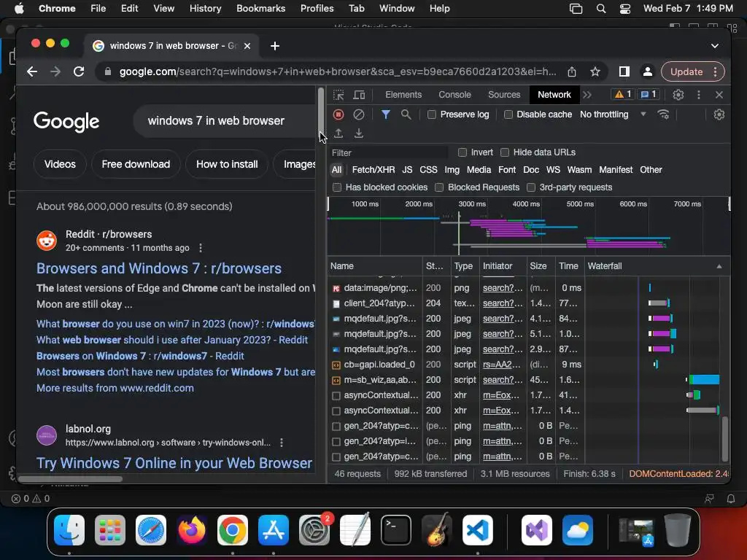
Task: Select checkbox for first gen_204 ping row
Action: pos(336,426)
